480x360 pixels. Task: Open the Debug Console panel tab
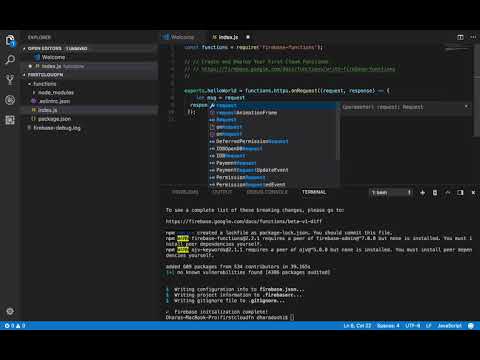pyautogui.click(x=267, y=192)
